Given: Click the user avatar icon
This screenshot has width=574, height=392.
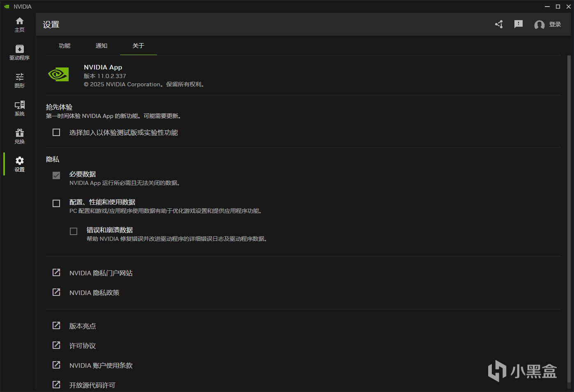Looking at the screenshot, I should coord(539,25).
